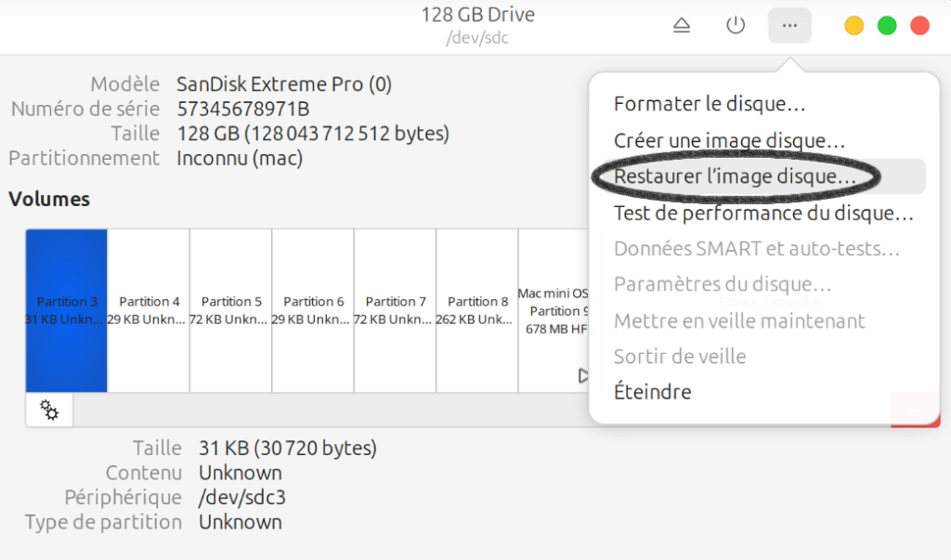
Task: Close the window with red button
Action: [919, 26]
